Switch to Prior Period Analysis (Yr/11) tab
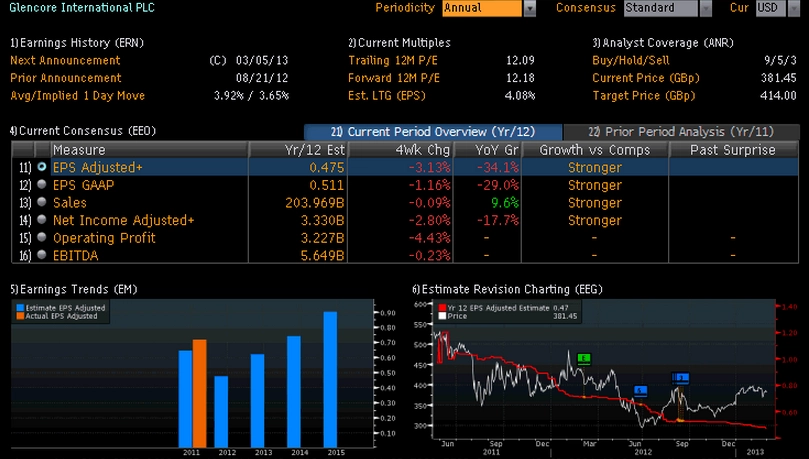The height and width of the screenshot is (459, 809). [681, 132]
